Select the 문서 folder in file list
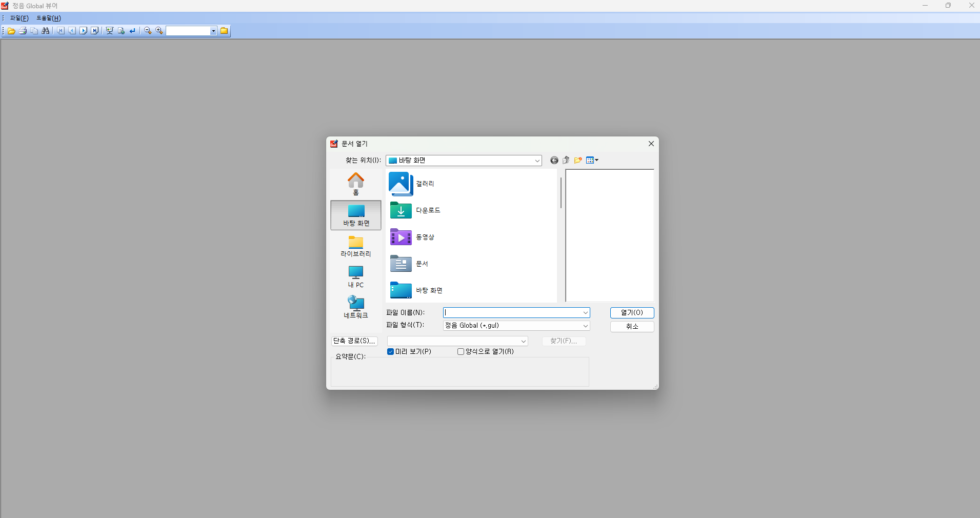This screenshot has width=980, height=518. (409, 264)
